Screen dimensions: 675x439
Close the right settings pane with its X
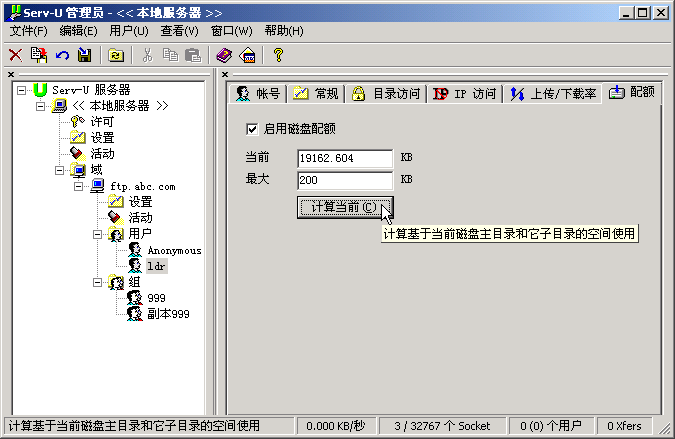225,74
